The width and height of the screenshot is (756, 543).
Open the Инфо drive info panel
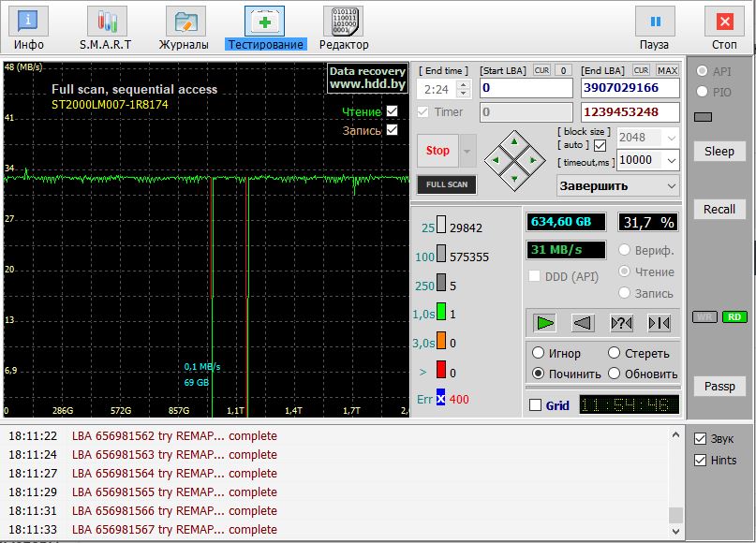click(x=28, y=28)
